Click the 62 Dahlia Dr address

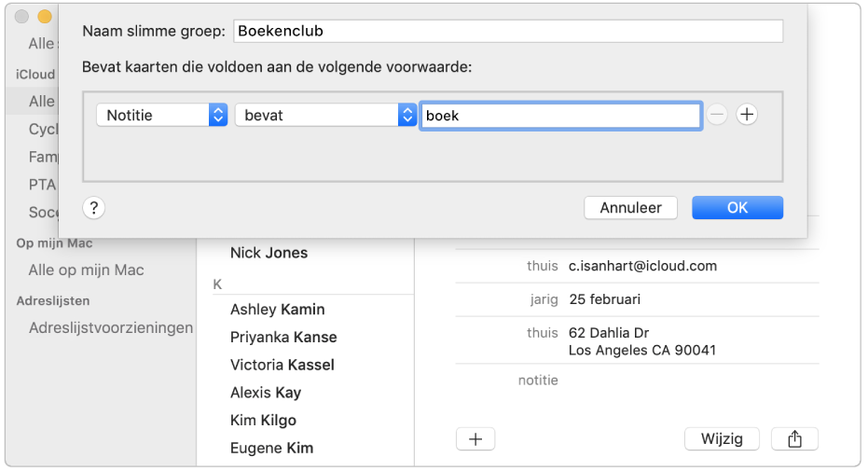pos(642,341)
